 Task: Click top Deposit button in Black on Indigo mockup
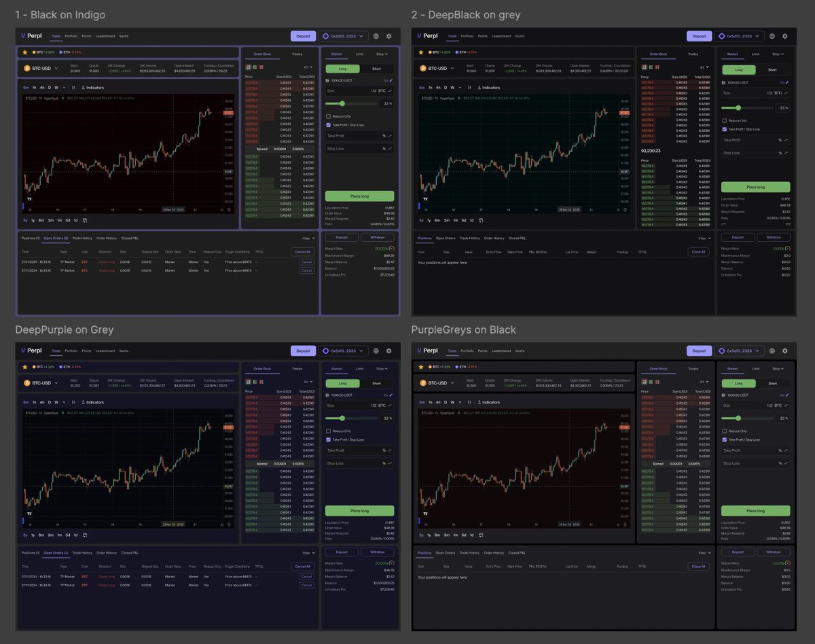click(x=304, y=36)
